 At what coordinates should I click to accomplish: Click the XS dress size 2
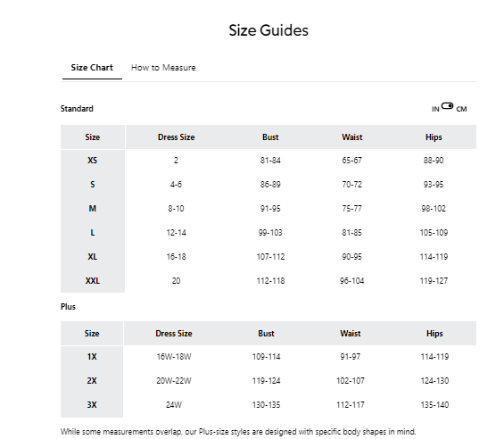(176, 160)
